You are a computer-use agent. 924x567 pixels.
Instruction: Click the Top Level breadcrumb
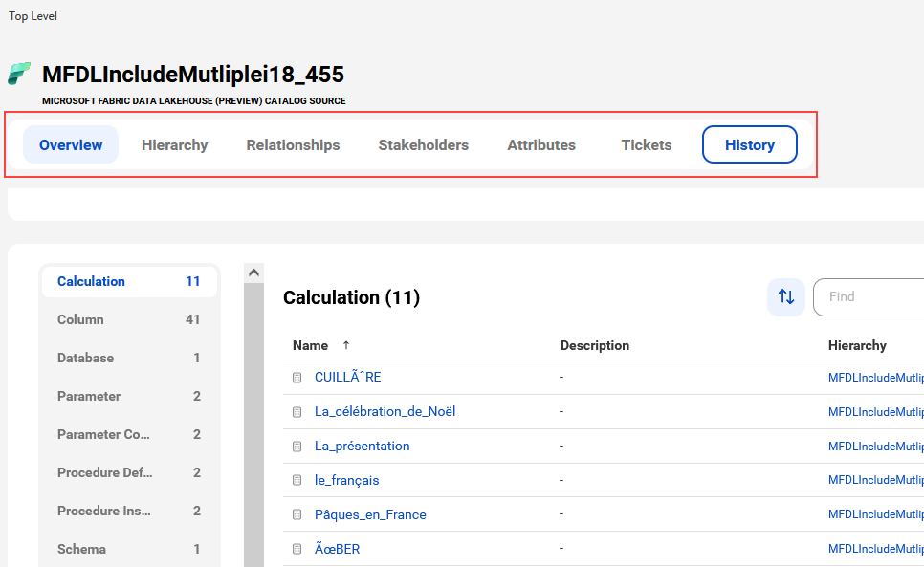click(x=33, y=16)
